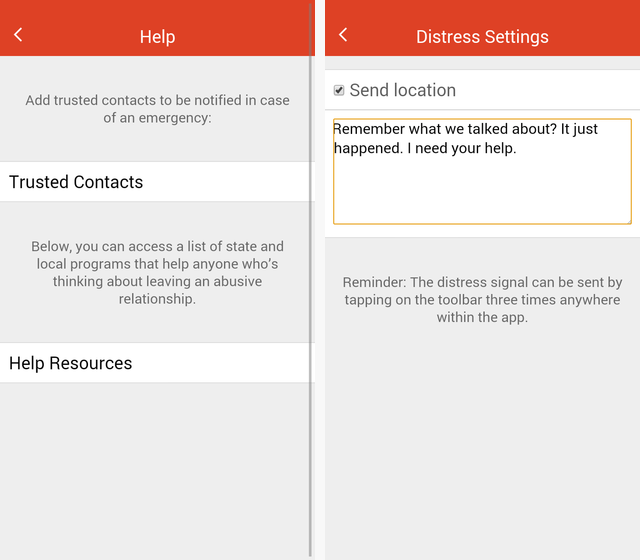
Task: Click the Help screen vertical scrollbar
Action: 310,280
